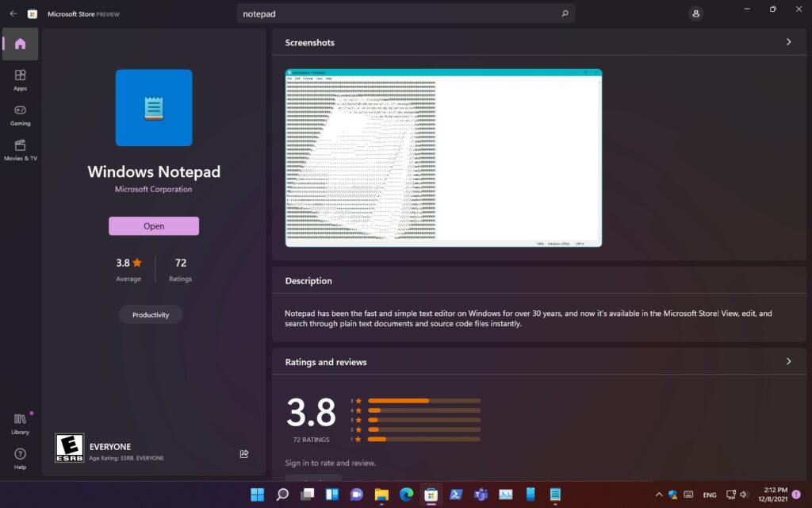Open the Library in sidebar
The height and width of the screenshot is (508, 812).
tap(20, 424)
